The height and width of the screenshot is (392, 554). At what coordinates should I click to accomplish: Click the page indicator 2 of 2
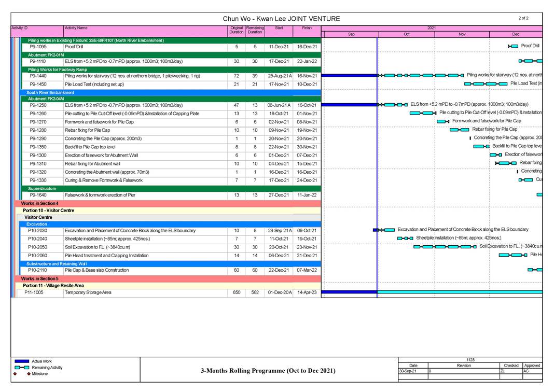(x=523, y=18)
